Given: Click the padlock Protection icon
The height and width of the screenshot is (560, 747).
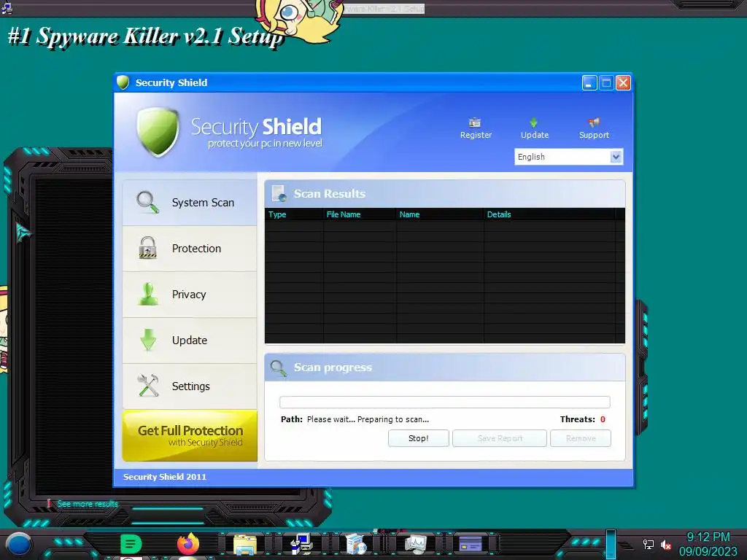Looking at the screenshot, I should point(147,248).
